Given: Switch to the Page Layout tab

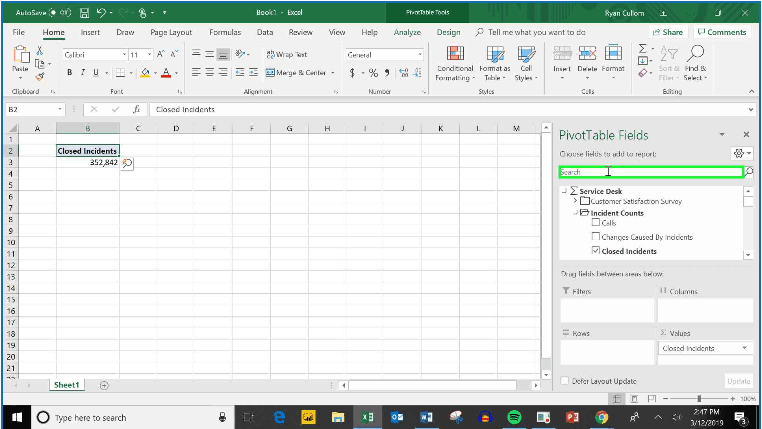Looking at the screenshot, I should [x=171, y=32].
